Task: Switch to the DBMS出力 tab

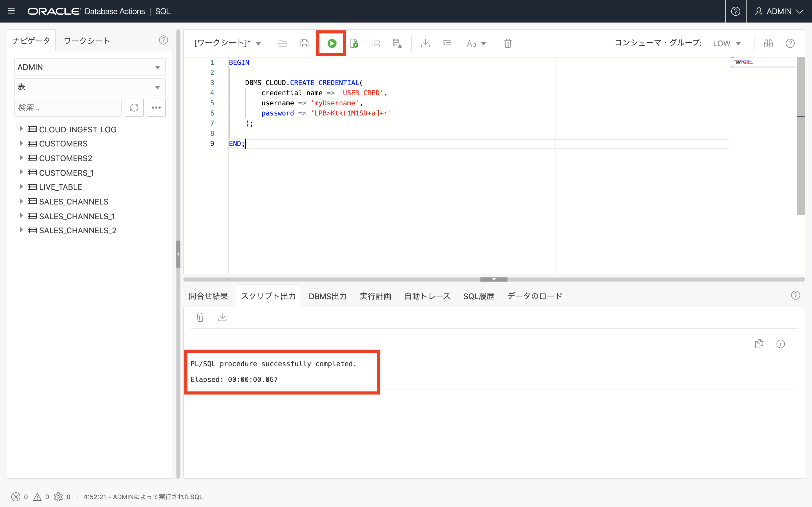Action: coord(328,296)
